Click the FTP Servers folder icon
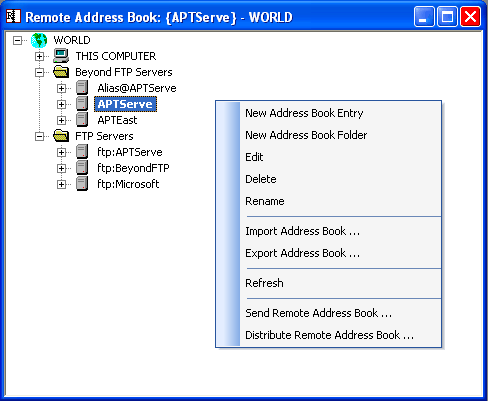 tap(61, 136)
